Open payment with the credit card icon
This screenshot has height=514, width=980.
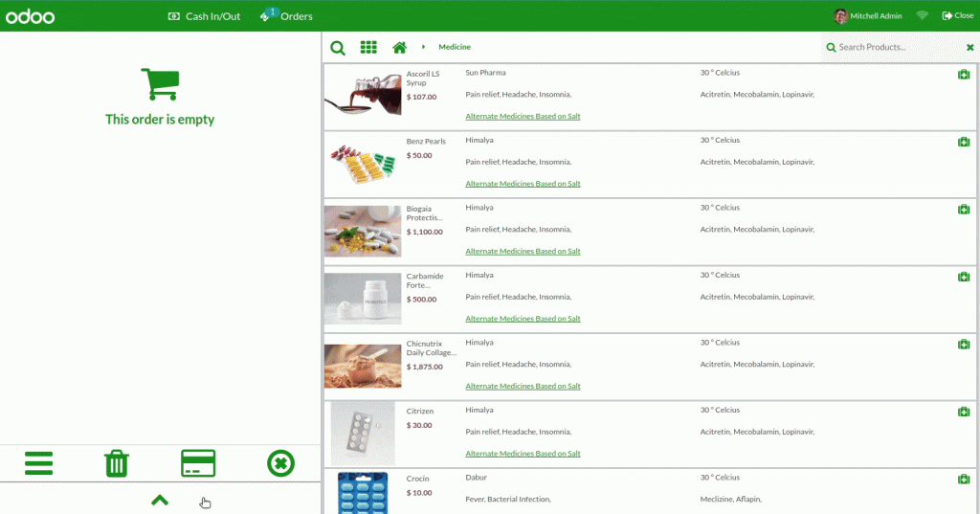(x=198, y=463)
